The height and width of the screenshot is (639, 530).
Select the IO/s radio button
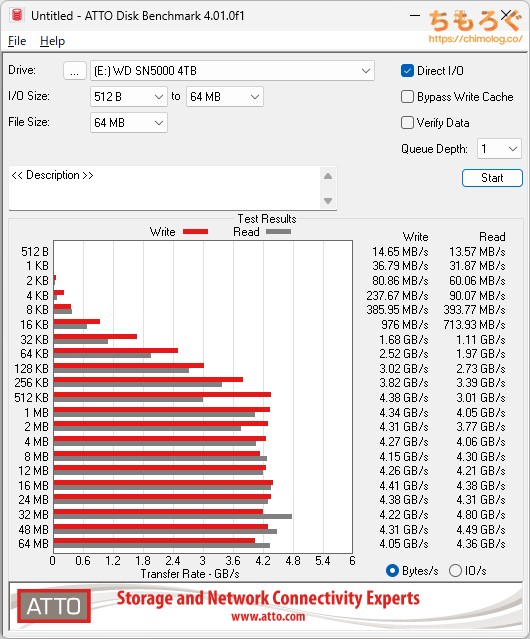(455, 571)
